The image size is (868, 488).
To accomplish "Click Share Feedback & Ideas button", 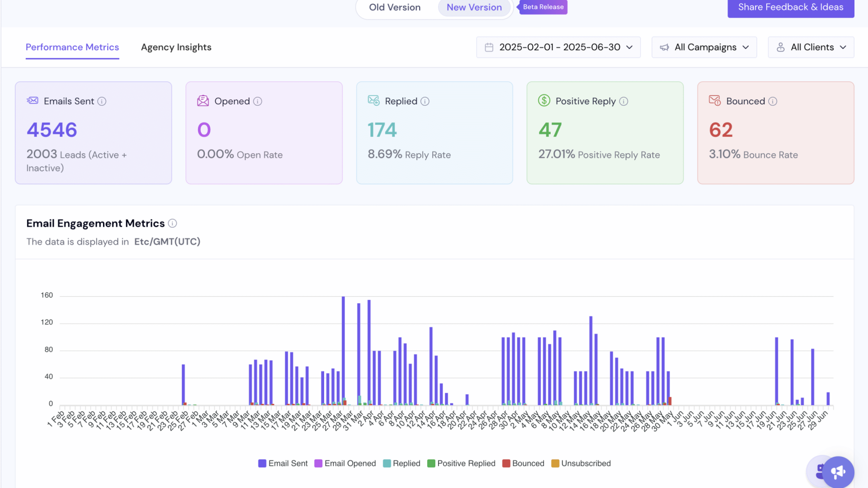I will point(790,7).
